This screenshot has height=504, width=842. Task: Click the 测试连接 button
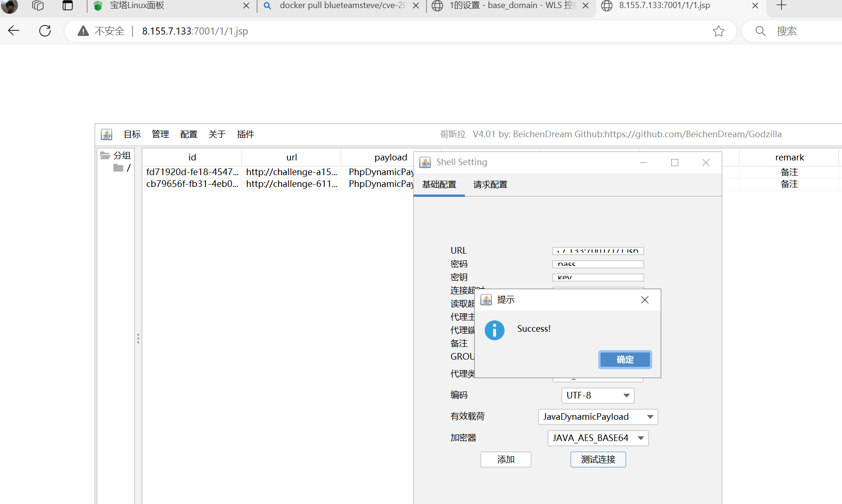[x=598, y=460]
